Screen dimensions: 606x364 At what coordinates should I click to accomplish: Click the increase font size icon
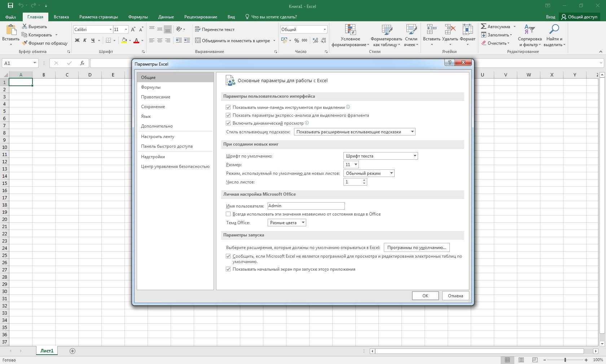(133, 29)
